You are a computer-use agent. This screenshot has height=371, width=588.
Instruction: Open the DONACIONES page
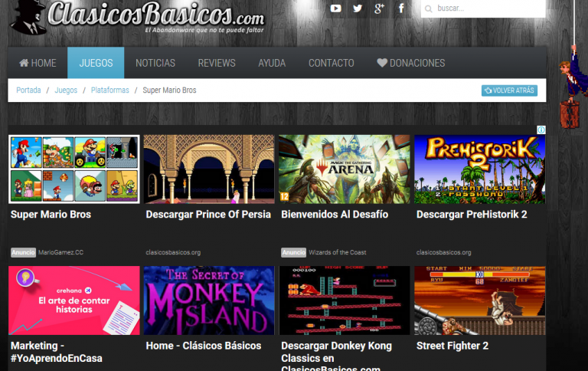coord(410,63)
